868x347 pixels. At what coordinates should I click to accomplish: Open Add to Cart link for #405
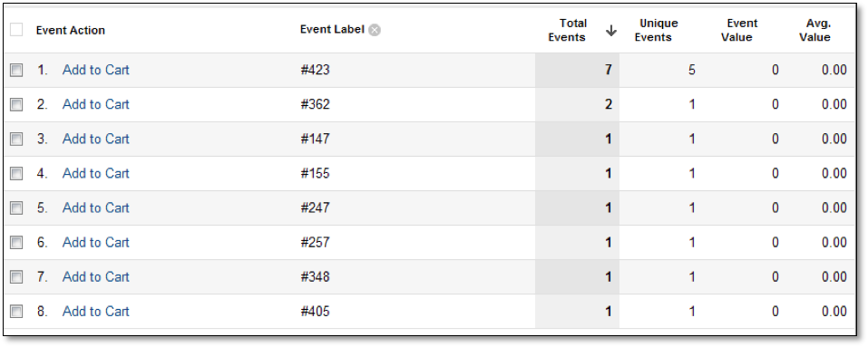[96, 311]
